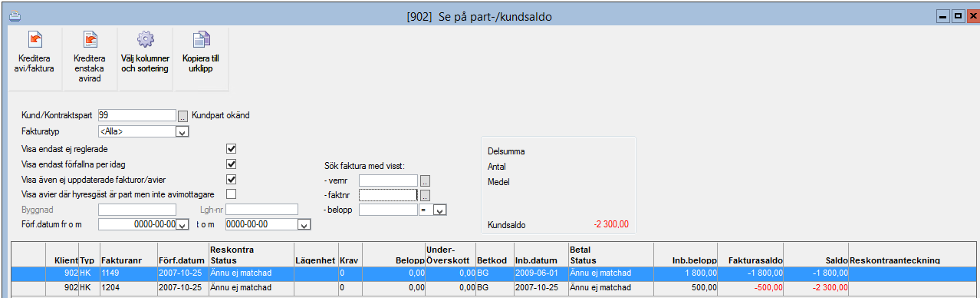Open Förf.datum fr o m date picker
Screen dimensions: 980x298
click(182, 224)
